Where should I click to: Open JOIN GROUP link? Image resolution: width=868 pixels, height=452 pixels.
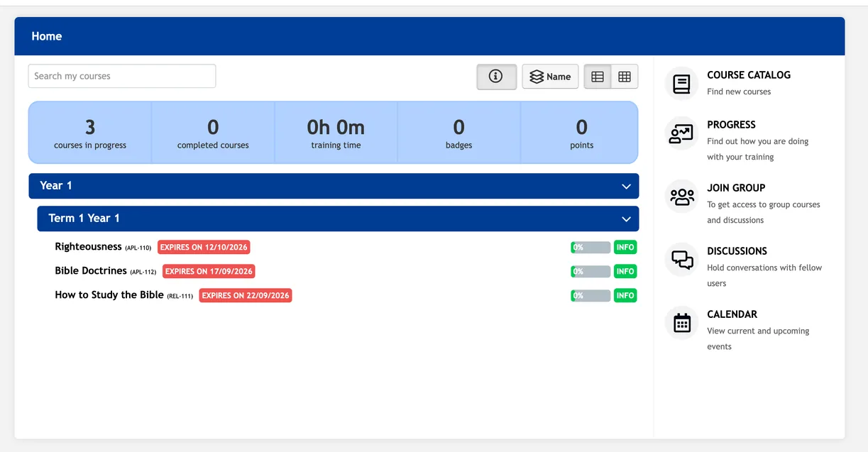click(736, 187)
